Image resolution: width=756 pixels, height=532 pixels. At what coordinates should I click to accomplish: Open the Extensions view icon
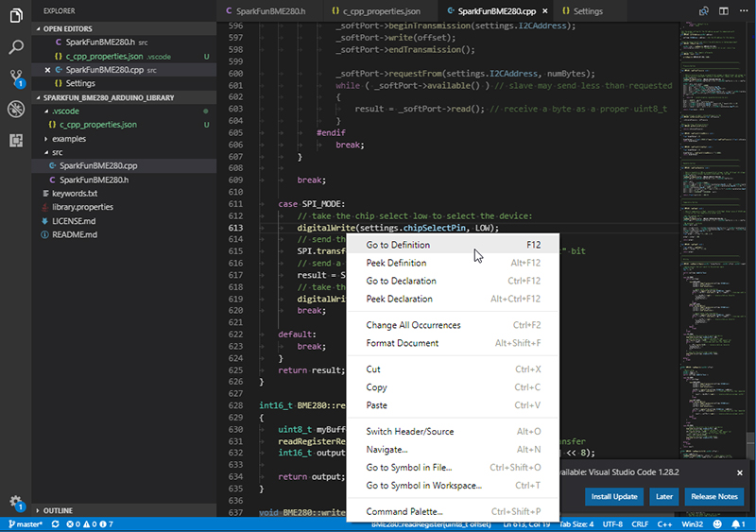15,140
